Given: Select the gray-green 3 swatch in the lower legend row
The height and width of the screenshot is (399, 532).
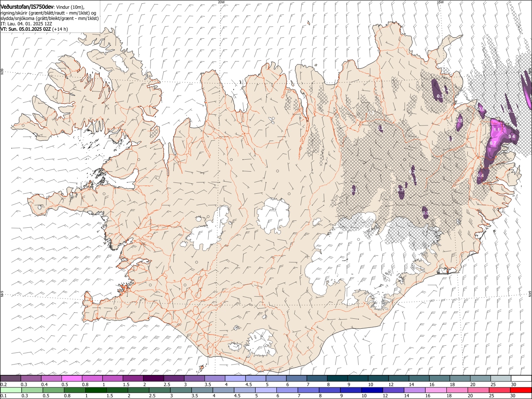Looking at the screenshot, I should pos(181,390).
